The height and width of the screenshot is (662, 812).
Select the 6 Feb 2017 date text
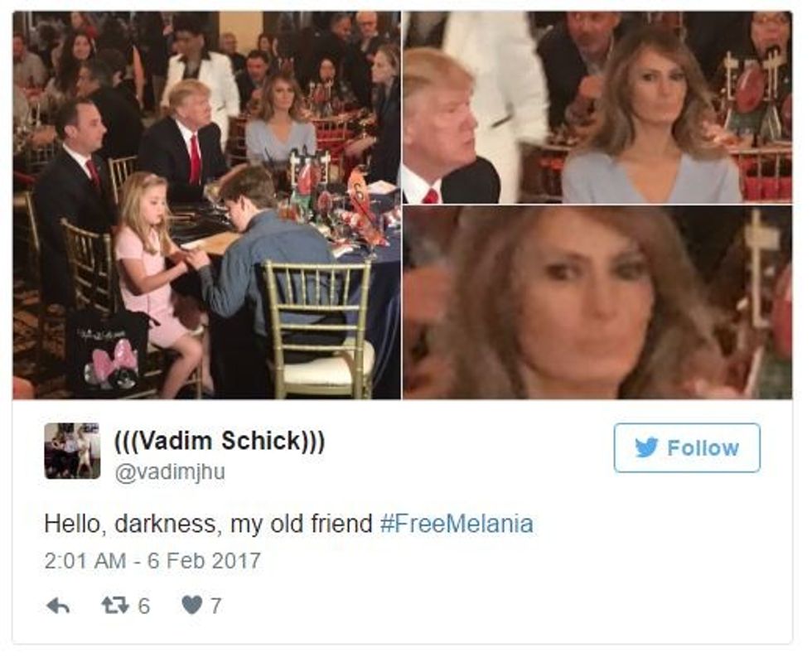[204, 561]
